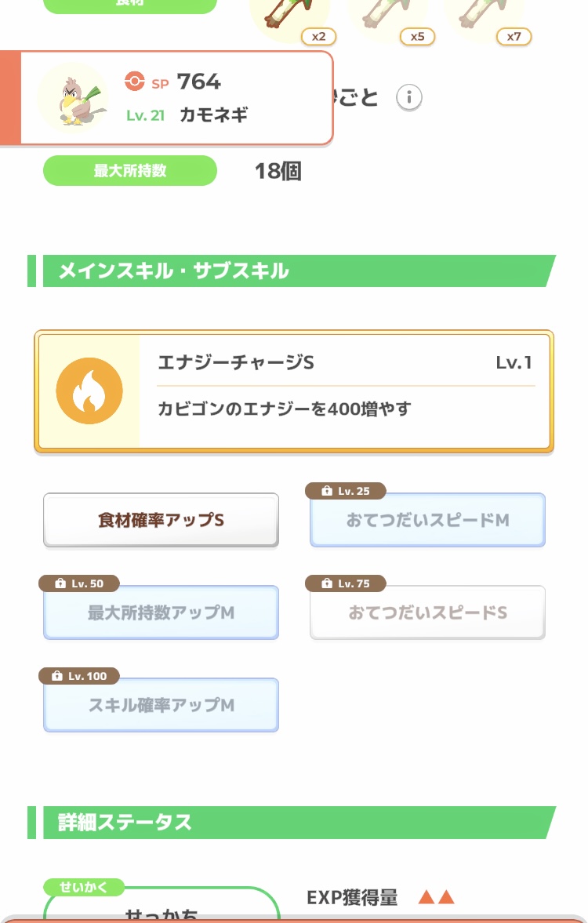Select the locked スキル確率アップM sub skill
Viewport: 588px width, 923px height.
pyautogui.click(x=161, y=705)
